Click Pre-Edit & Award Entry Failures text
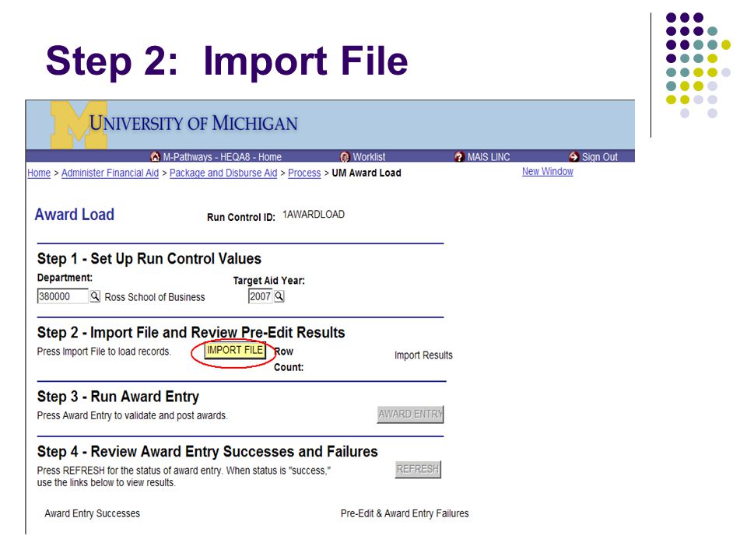The width and height of the screenshot is (747, 560). pyautogui.click(x=405, y=513)
